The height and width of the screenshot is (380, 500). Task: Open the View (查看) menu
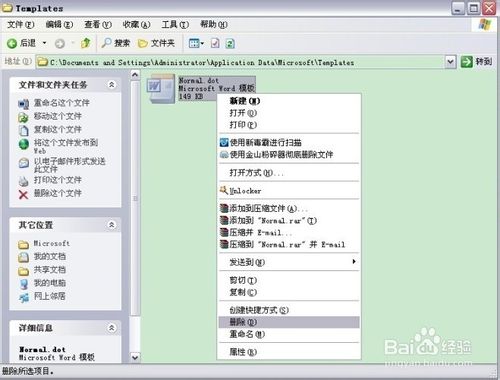coord(98,25)
